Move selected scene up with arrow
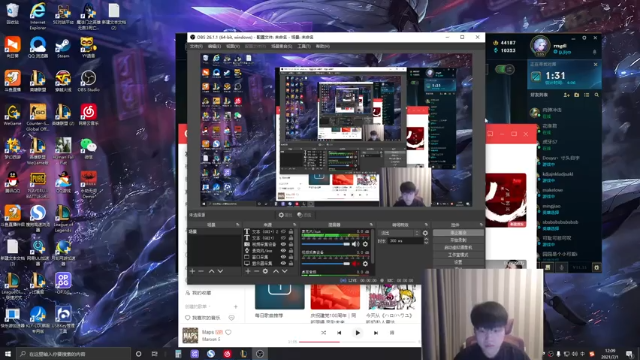Screen dimensions: 640x360 (x=211, y=271)
